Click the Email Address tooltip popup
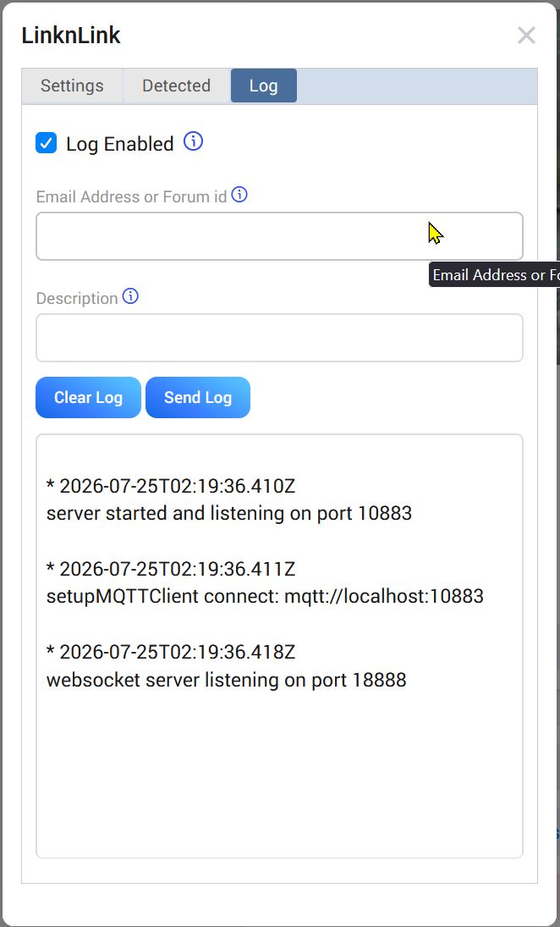The image size is (560, 927). point(494,275)
